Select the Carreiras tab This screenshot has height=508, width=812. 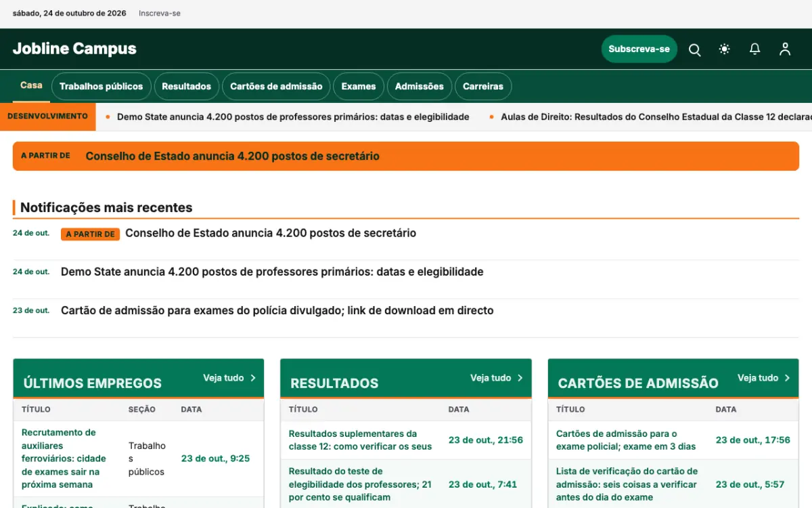483,86
